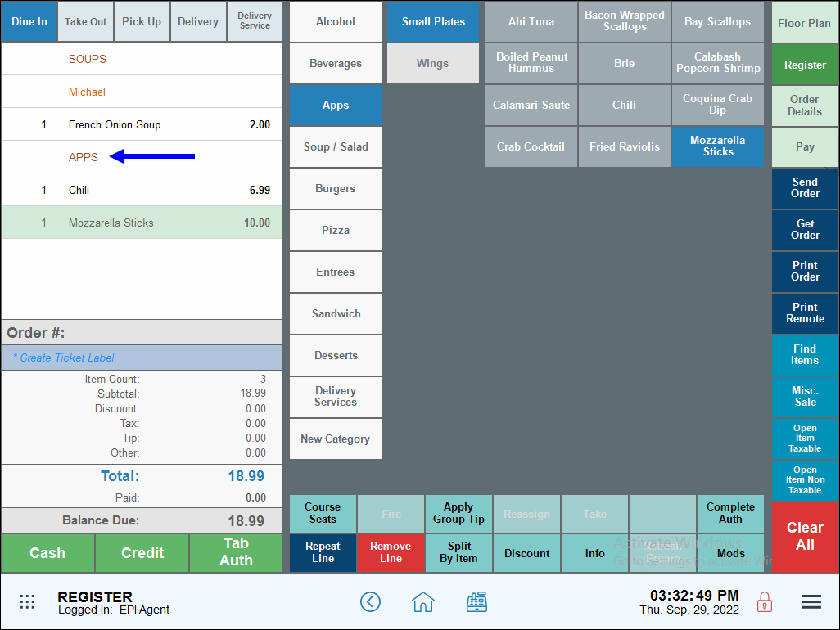840x630 pixels.
Task: Click Get Order
Action: pyautogui.click(x=805, y=230)
